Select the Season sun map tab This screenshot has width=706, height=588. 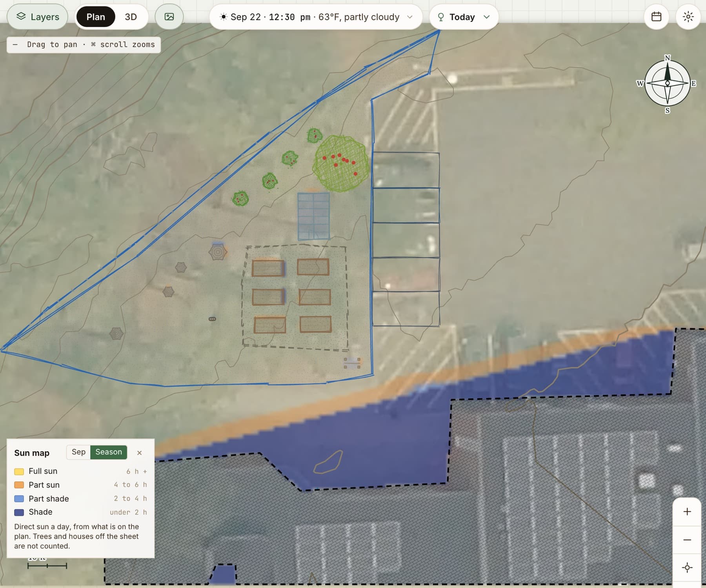[109, 452]
